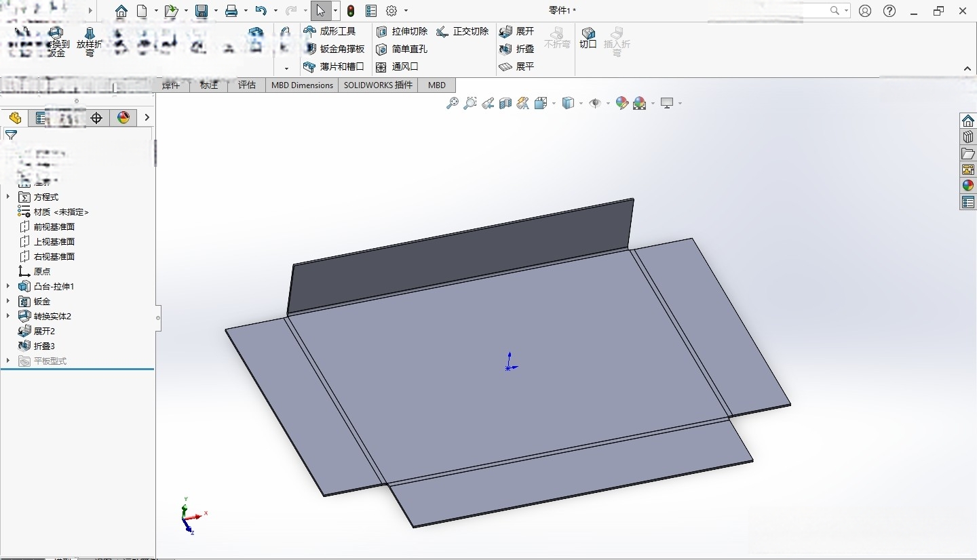
Task: Select the 成形工具 forming tool
Action: pos(330,31)
